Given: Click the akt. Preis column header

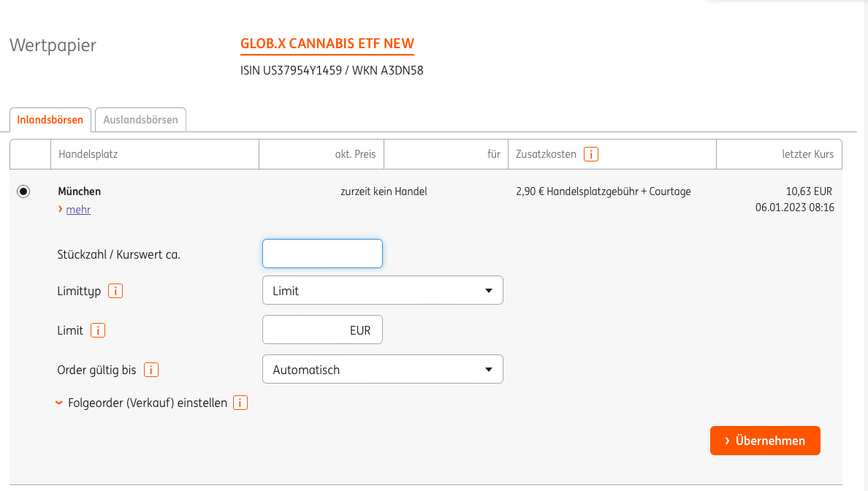Looking at the screenshot, I should point(354,154).
